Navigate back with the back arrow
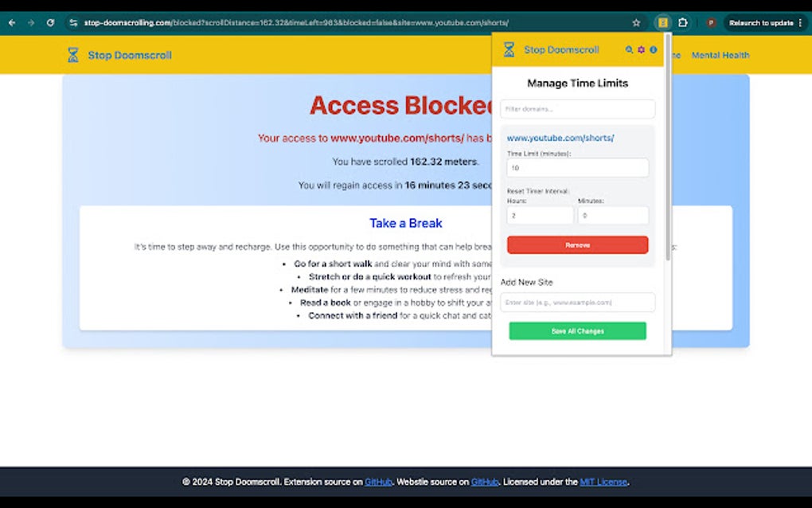The image size is (812, 508). 11,22
